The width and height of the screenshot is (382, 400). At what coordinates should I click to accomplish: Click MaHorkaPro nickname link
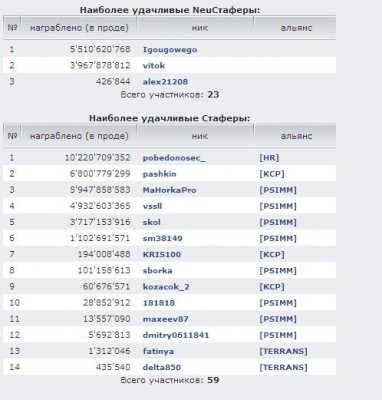pyautogui.click(x=169, y=190)
